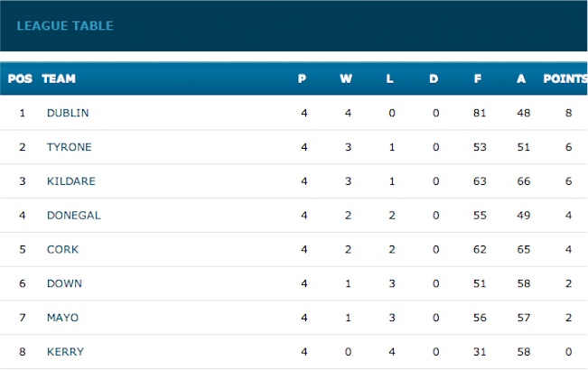Click the POINTS column header
The height and width of the screenshot is (370, 588).
(x=565, y=79)
